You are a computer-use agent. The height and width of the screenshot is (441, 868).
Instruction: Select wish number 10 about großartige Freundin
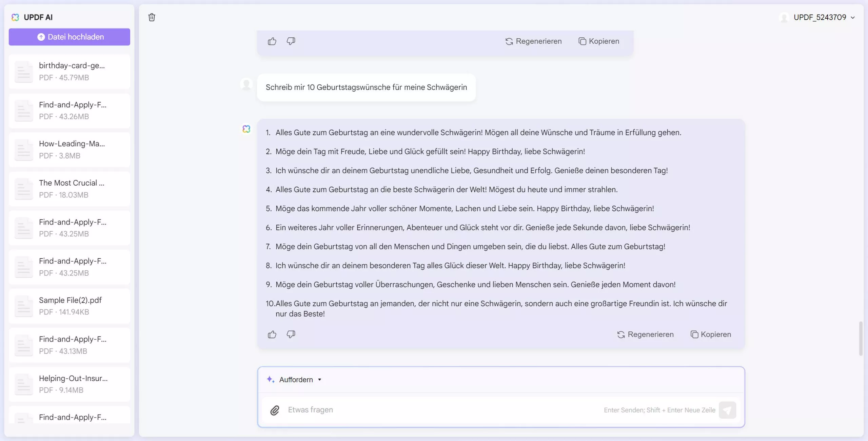click(x=501, y=309)
